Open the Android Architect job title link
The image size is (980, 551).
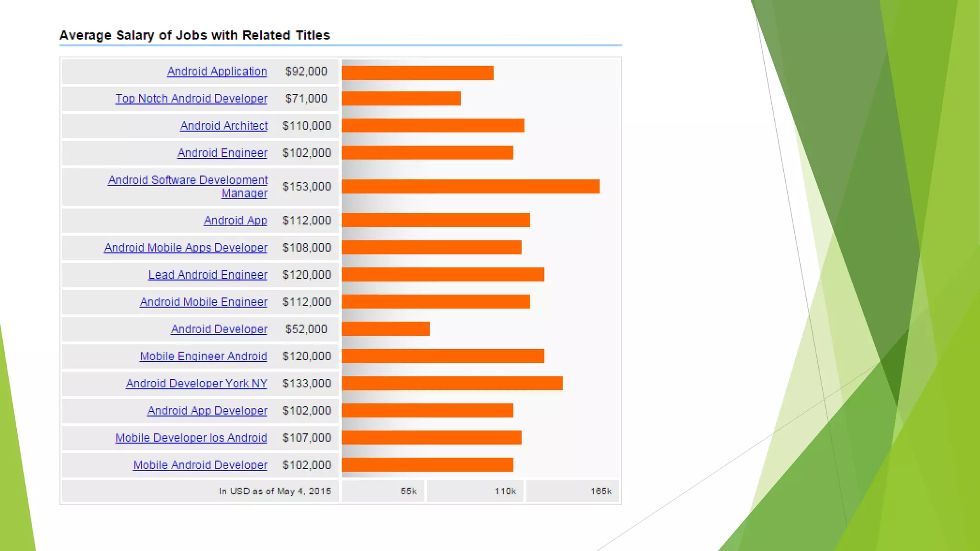[223, 126]
